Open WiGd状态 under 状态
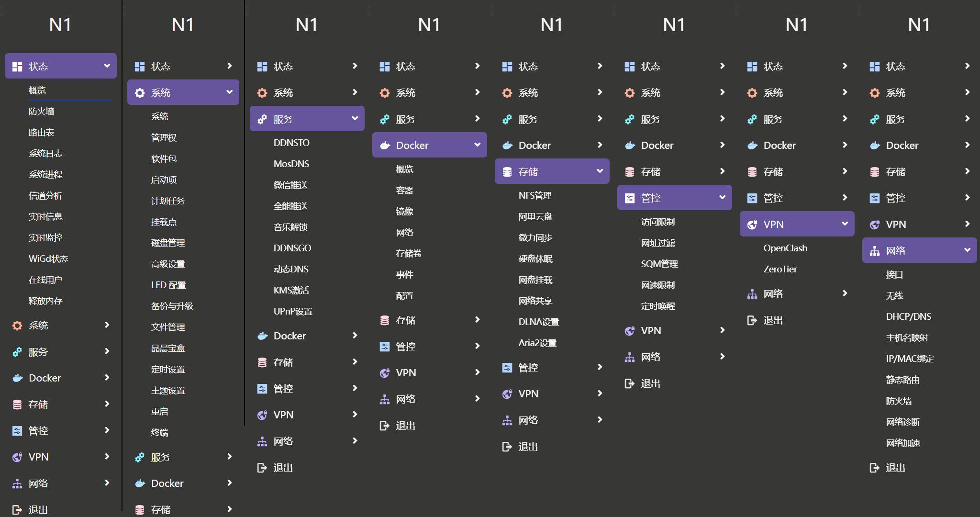The height and width of the screenshot is (517, 980). [48, 259]
